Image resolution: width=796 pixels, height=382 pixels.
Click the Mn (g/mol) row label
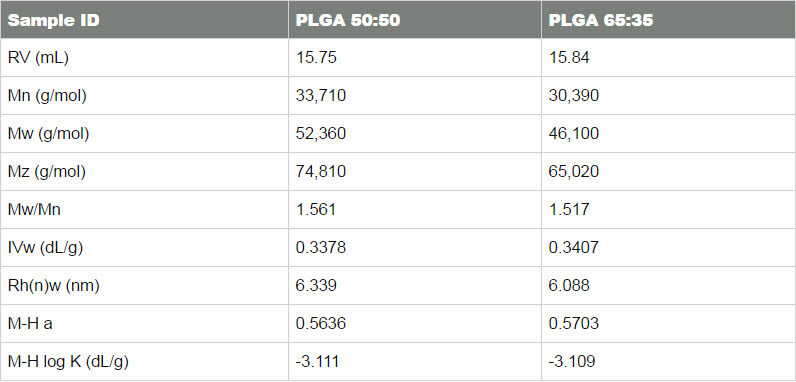pyautogui.click(x=47, y=96)
